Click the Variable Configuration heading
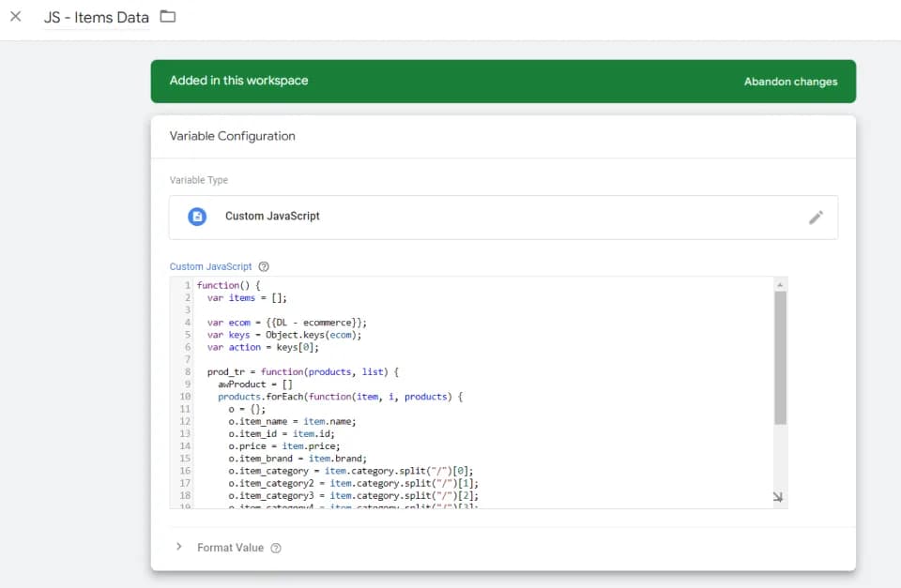This screenshot has width=901, height=588. 232,136
